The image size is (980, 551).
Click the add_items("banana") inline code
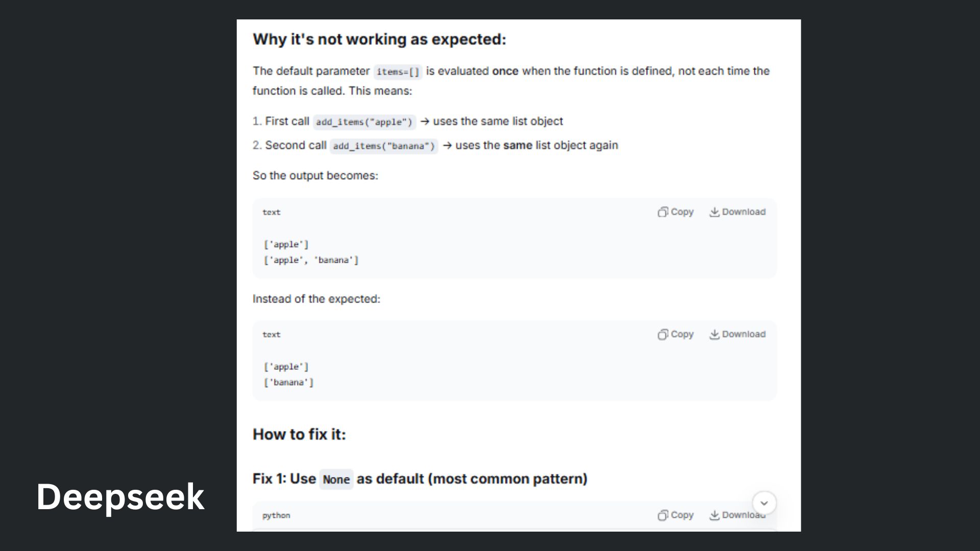[384, 146]
